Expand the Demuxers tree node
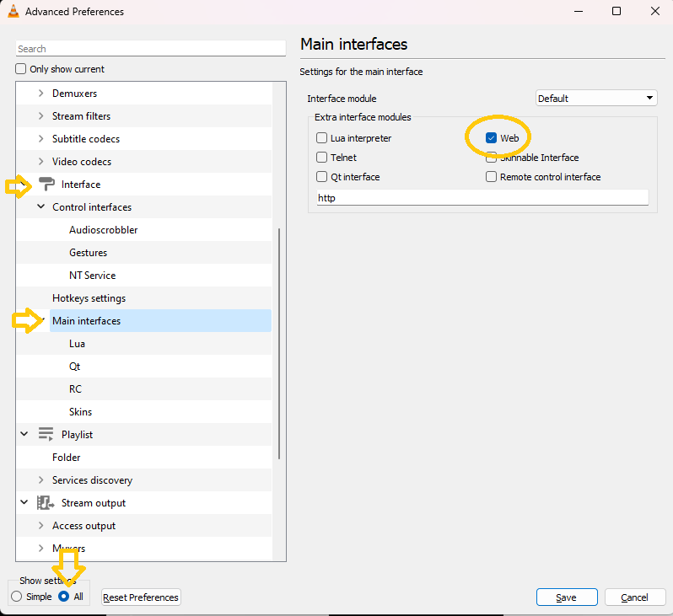The width and height of the screenshot is (673, 616). [40, 94]
